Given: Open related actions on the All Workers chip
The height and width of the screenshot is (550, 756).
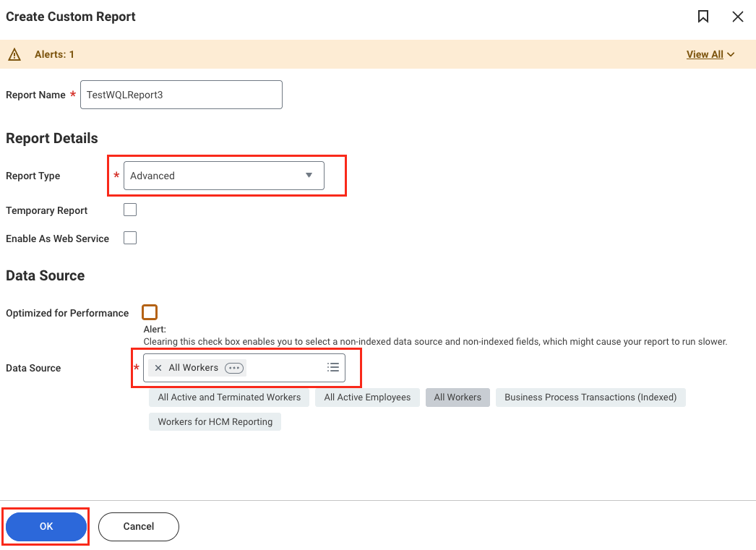Looking at the screenshot, I should pos(233,367).
